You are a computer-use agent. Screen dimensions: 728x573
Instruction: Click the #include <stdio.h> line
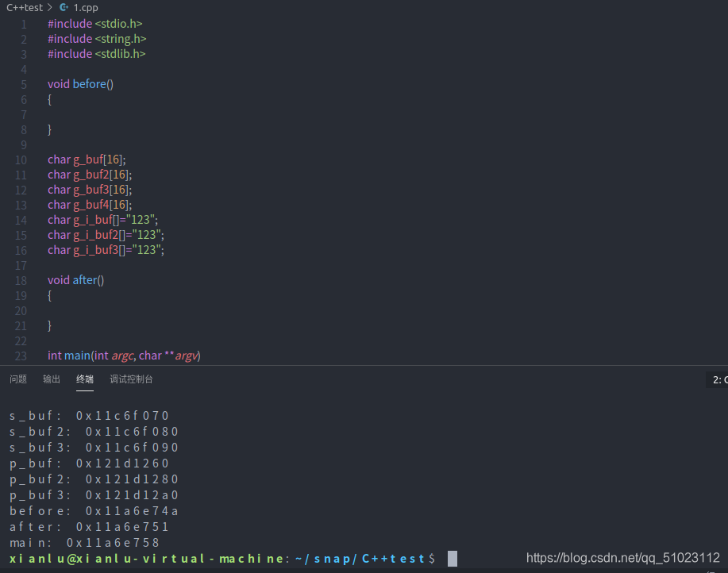pyautogui.click(x=94, y=24)
